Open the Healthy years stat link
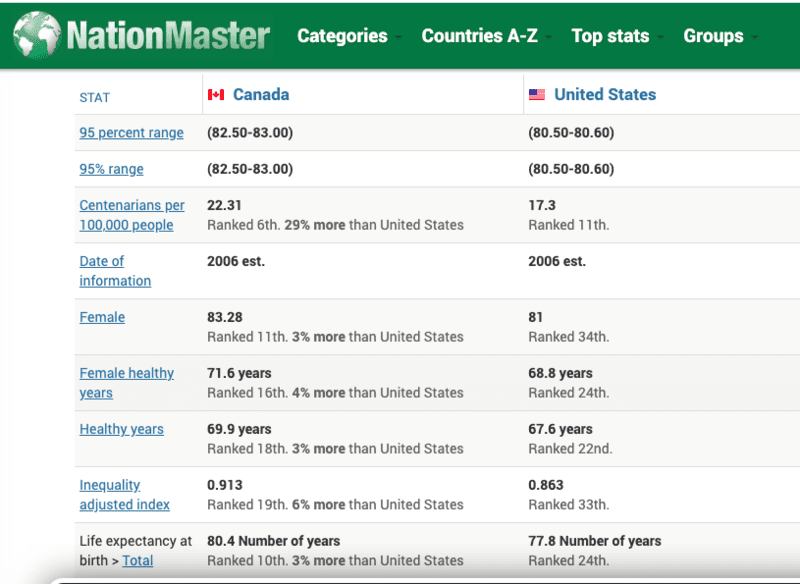This screenshot has width=800, height=584. (x=121, y=429)
